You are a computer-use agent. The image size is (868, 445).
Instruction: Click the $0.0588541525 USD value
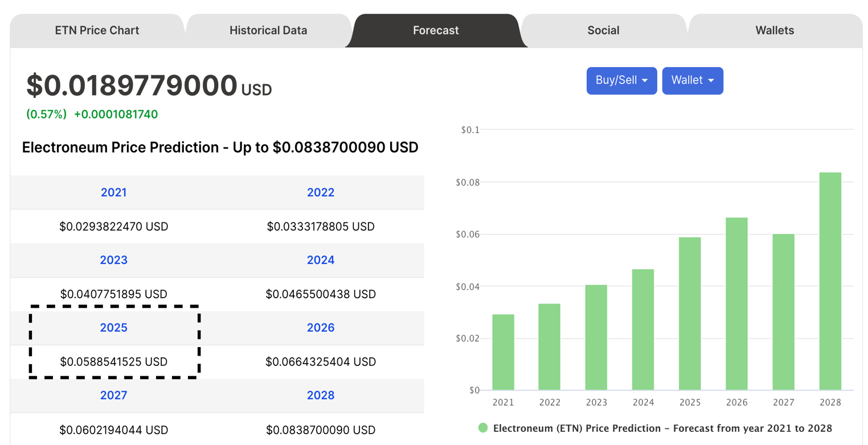(114, 361)
